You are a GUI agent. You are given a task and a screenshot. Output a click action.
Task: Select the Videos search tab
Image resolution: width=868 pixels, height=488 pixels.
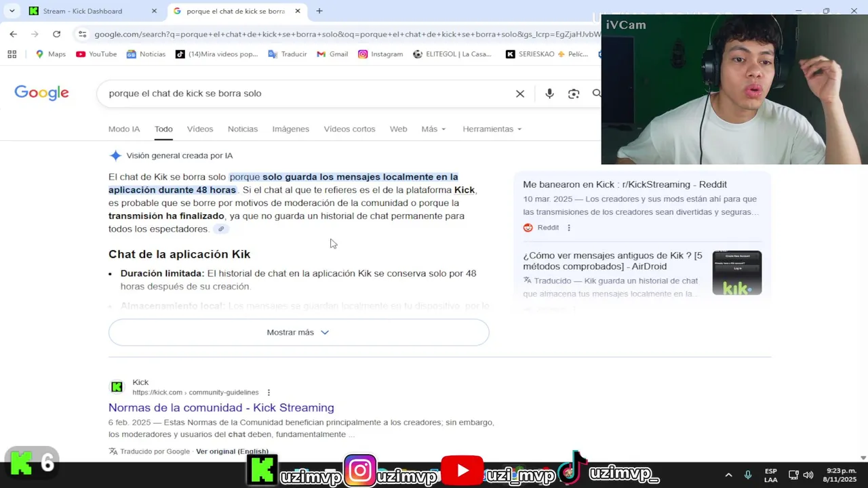200,129
